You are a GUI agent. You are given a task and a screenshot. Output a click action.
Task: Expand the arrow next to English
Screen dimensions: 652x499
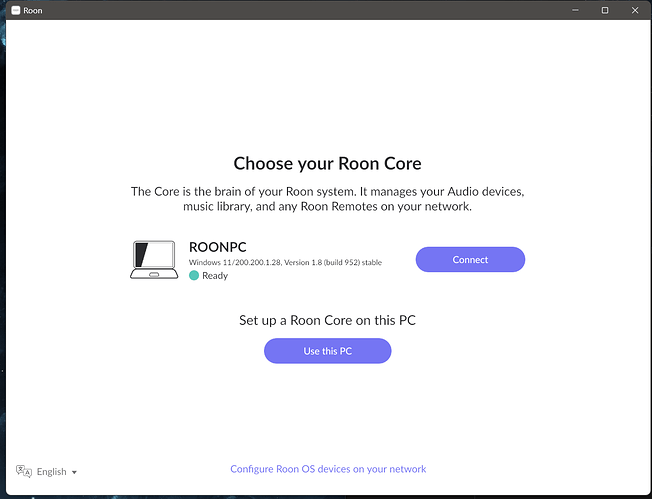[74, 472]
